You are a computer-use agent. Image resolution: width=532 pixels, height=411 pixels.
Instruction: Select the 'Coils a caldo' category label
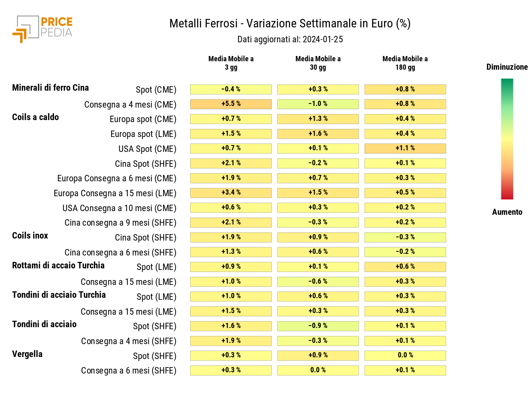(35, 117)
